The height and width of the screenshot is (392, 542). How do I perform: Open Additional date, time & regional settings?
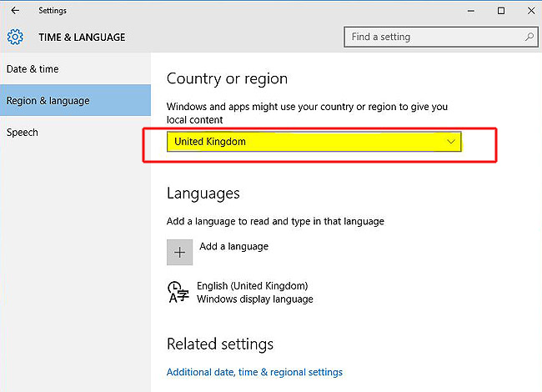(x=254, y=372)
